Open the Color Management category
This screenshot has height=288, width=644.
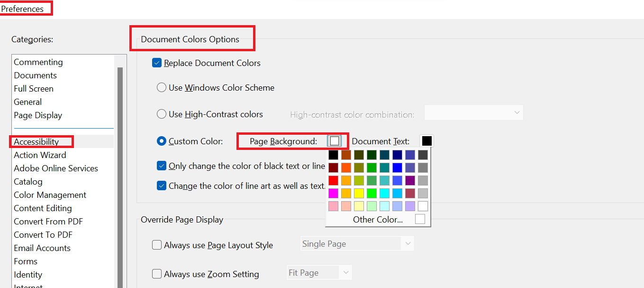coord(50,195)
